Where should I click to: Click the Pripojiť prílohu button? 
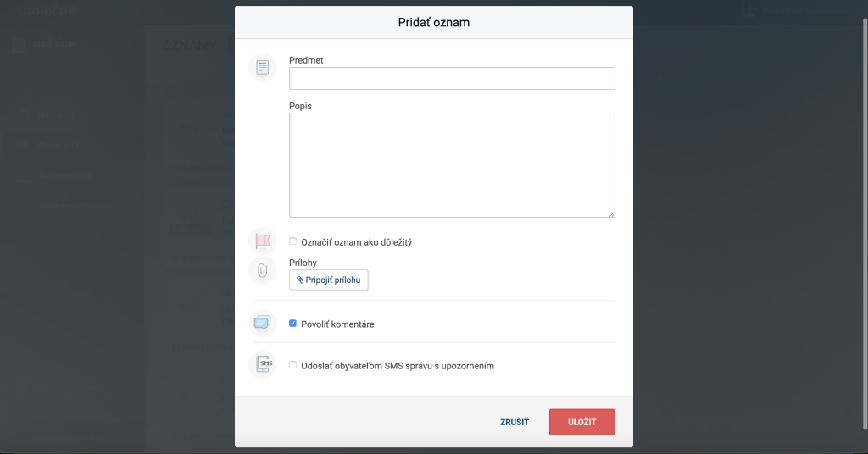(x=329, y=280)
